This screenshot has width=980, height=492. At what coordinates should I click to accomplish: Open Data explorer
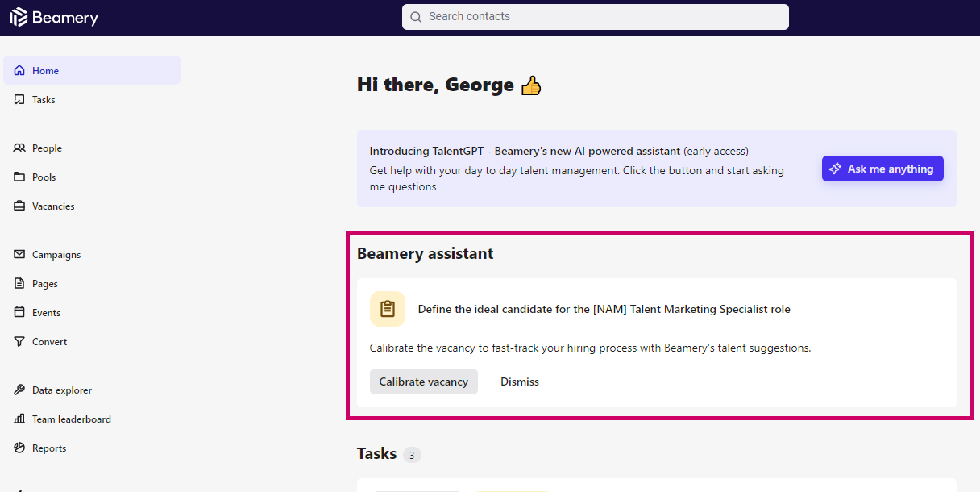[92, 390]
